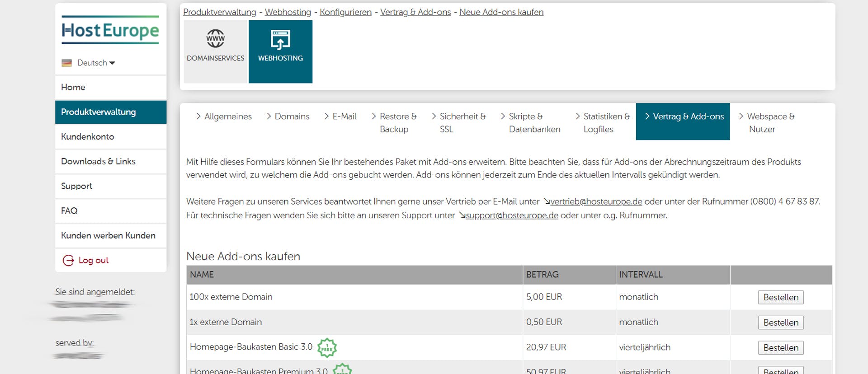Open Downloads & Links in the sidebar

(x=111, y=161)
